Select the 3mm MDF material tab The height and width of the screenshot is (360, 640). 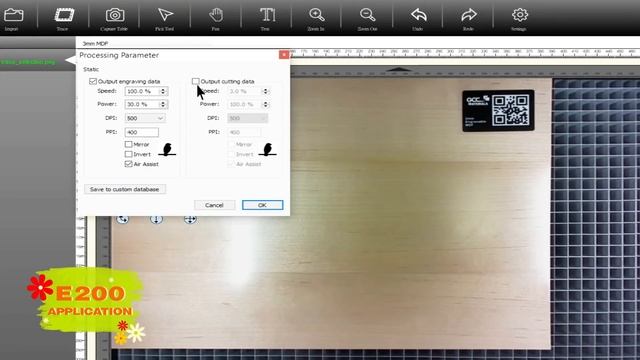click(95, 43)
